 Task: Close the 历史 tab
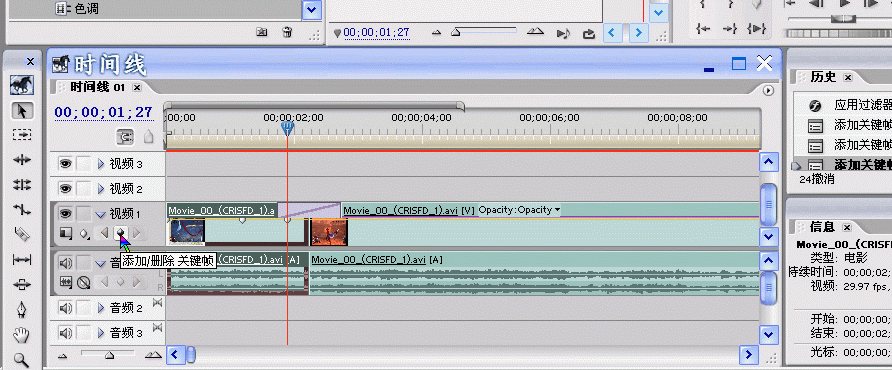pos(848,77)
